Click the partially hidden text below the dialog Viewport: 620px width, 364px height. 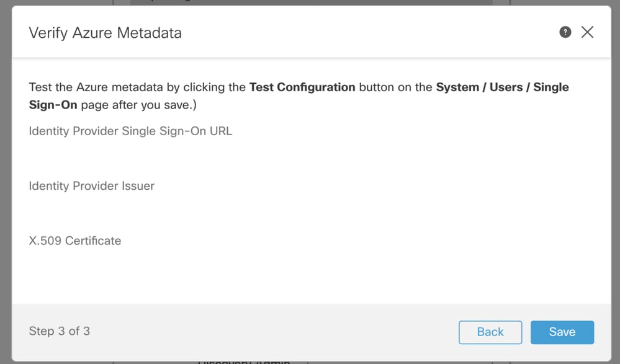[x=244, y=362]
